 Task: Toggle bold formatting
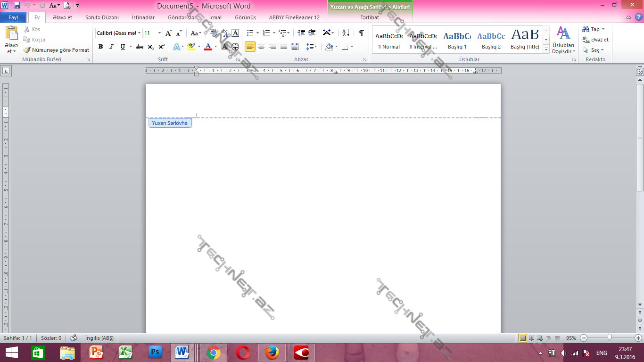click(x=100, y=47)
